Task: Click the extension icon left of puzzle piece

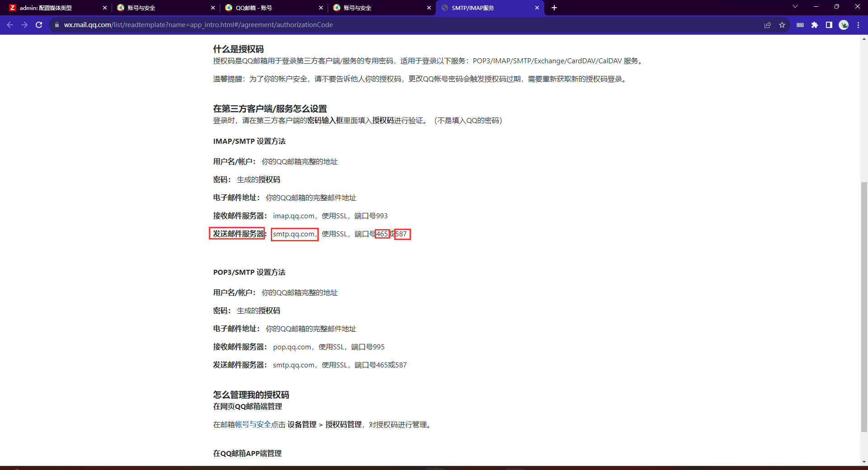Action: 800,25
